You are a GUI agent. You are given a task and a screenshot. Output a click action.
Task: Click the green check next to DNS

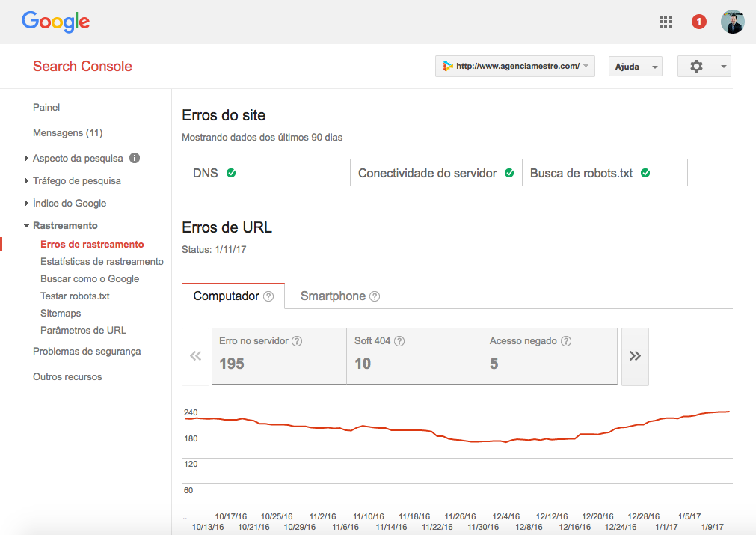pos(233,172)
